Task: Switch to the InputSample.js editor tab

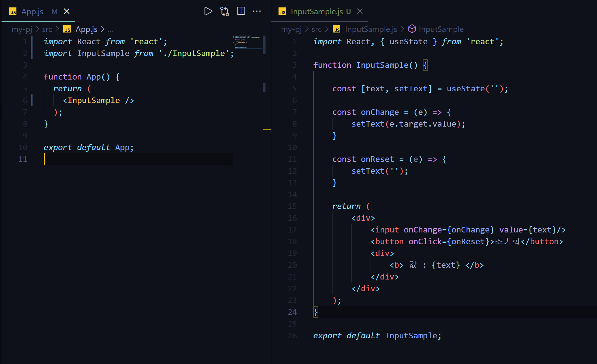Action: click(x=316, y=12)
